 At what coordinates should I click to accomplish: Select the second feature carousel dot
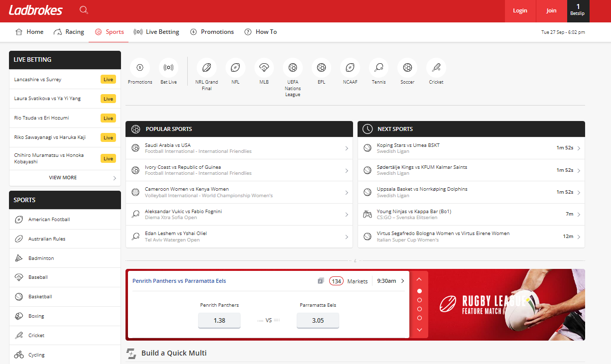419,300
